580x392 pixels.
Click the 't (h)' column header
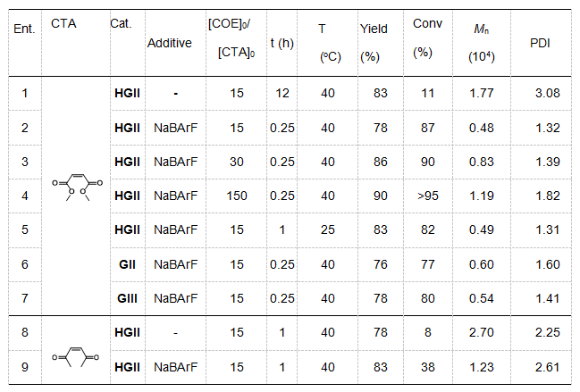(282, 43)
